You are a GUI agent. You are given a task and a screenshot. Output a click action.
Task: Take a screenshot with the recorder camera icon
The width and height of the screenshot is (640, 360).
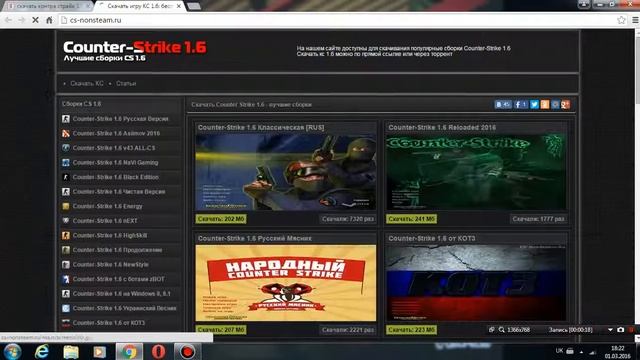pyautogui.click(x=620, y=330)
